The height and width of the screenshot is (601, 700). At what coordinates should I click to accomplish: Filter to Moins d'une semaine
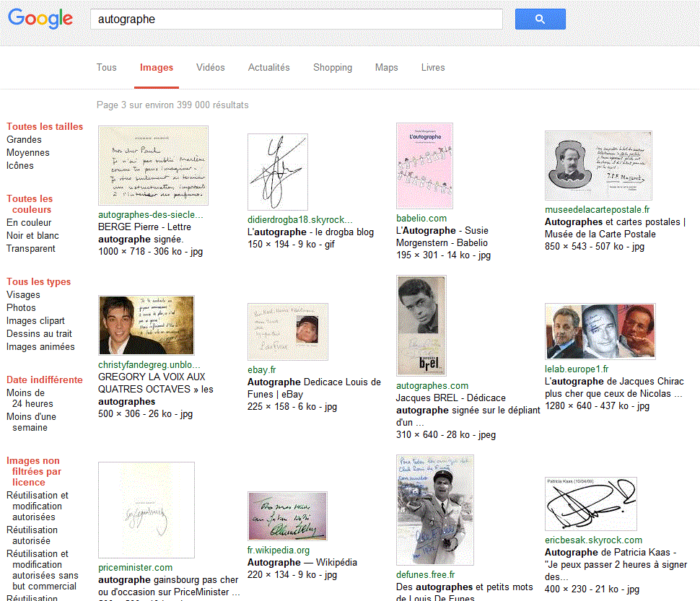pyautogui.click(x=31, y=422)
